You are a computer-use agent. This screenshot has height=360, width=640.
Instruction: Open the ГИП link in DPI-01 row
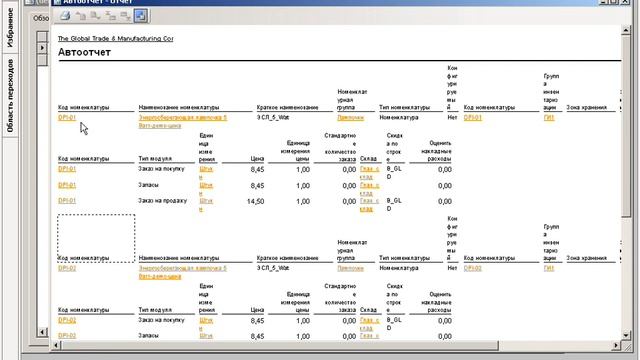549,118
